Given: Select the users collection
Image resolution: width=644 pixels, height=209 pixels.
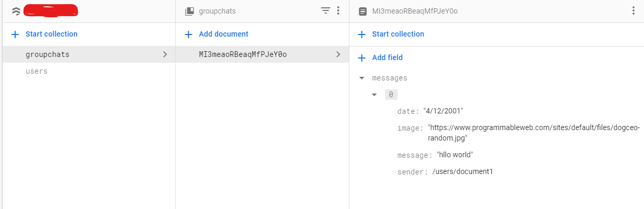Looking at the screenshot, I should (x=37, y=71).
